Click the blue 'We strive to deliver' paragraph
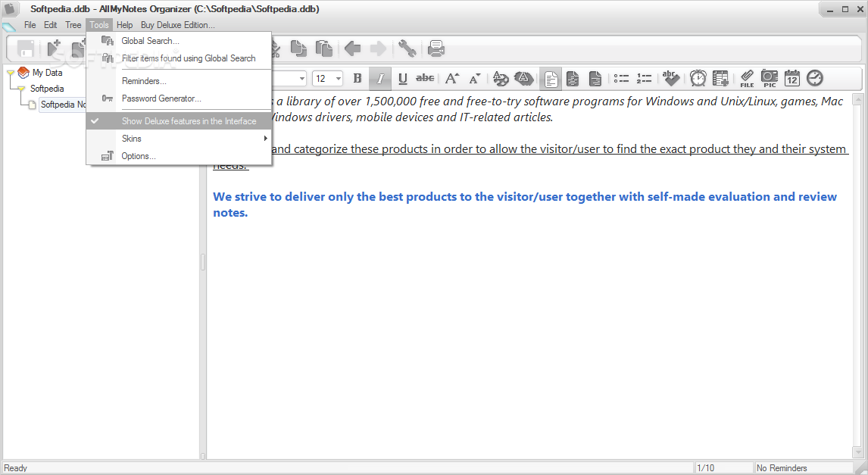The image size is (868, 475). tap(525, 205)
